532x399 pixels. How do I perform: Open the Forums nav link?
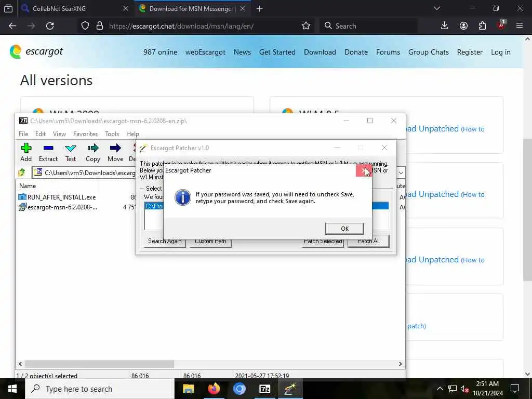pos(388,52)
